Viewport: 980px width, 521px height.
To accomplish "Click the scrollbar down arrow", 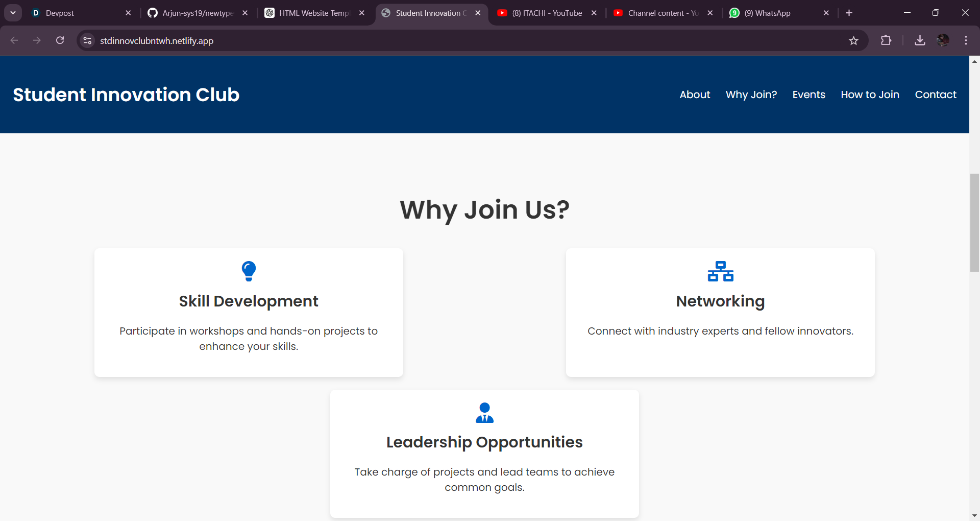I will [x=974, y=516].
